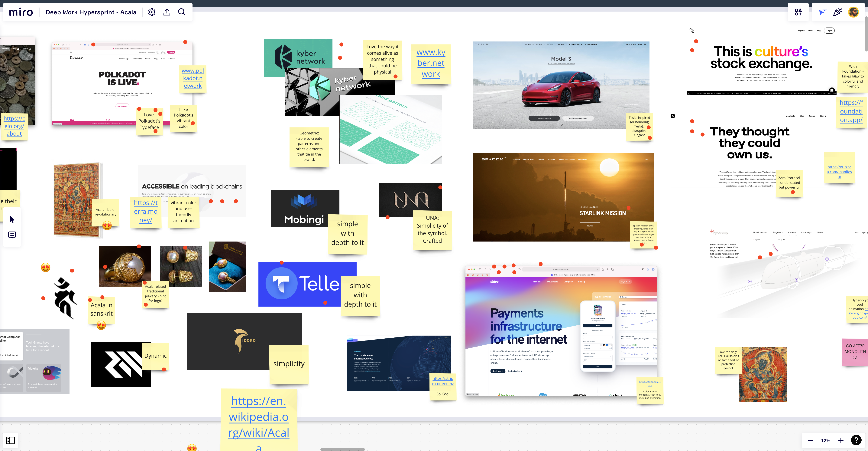The width and height of the screenshot is (868, 451).
Task: Open board search magnifier icon
Action: [x=182, y=12]
